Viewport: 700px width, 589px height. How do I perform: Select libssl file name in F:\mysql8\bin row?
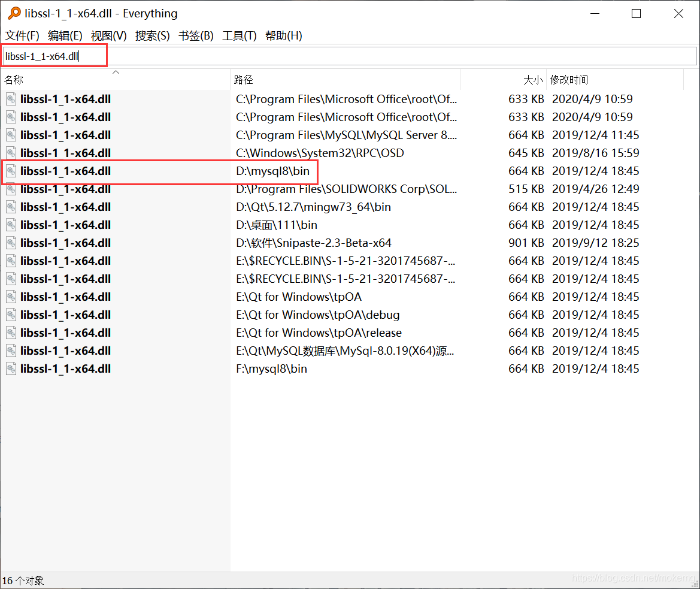click(66, 369)
